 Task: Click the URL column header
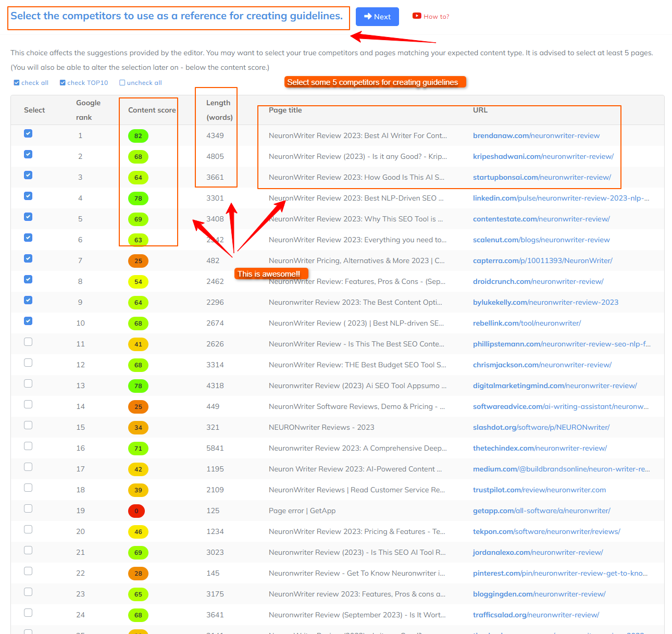[480, 110]
